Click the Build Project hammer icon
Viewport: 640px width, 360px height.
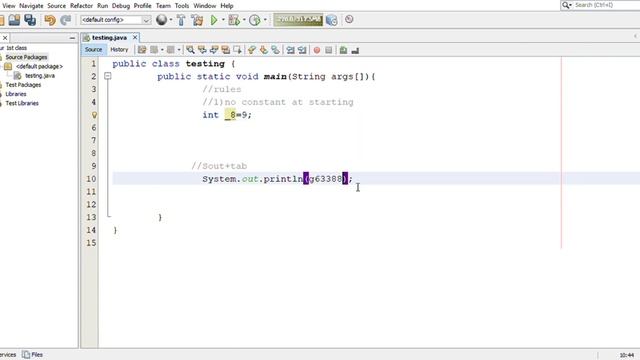(x=181, y=20)
